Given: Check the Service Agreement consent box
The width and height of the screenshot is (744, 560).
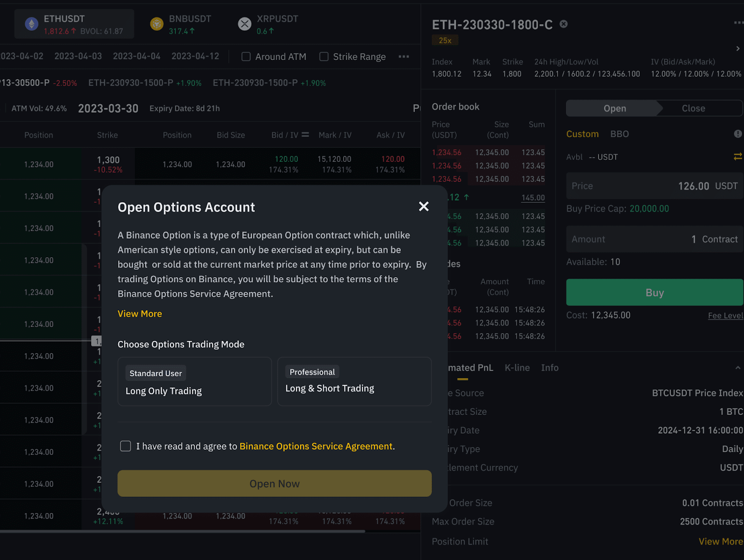Looking at the screenshot, I should pos(126,446).
